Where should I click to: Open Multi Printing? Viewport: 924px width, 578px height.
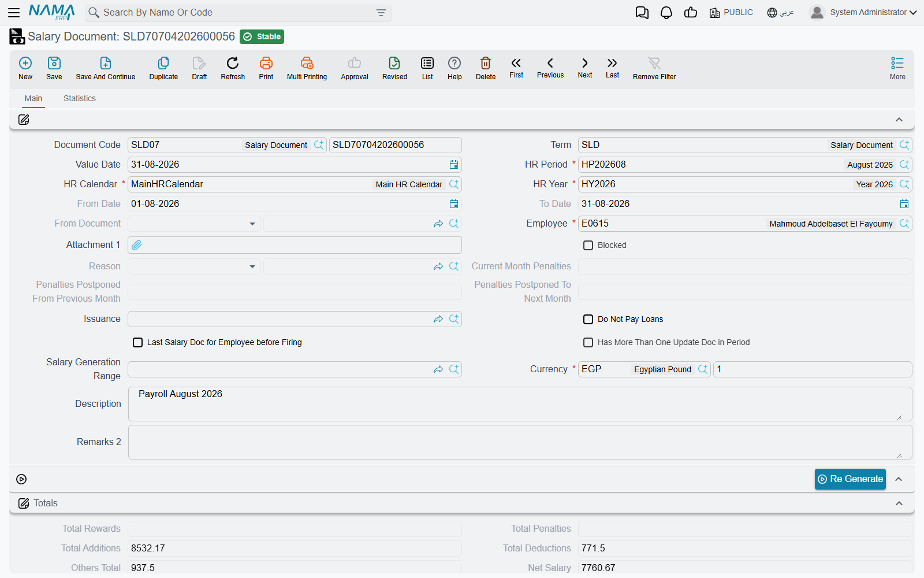click(307, 68)
